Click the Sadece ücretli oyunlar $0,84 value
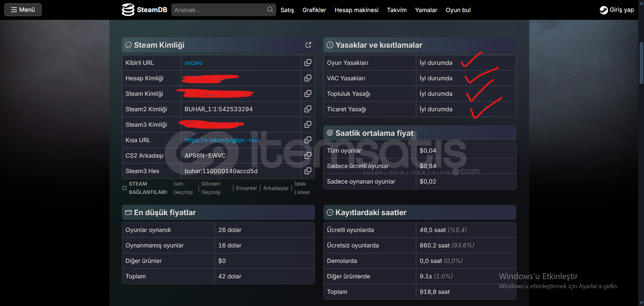The image size is (644, 306). [x=428, y=166]
